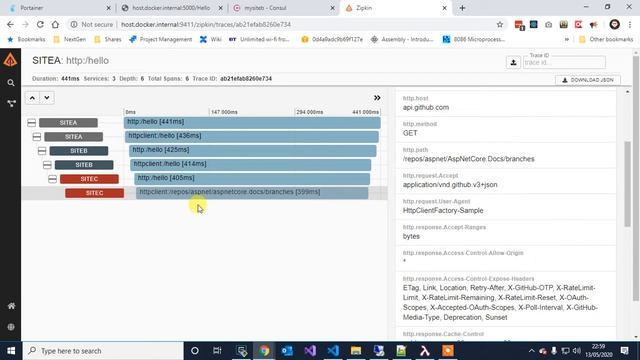Screen dimensions: 640x360
Task: Bookmark this page with the star icon
Action: 500,24
